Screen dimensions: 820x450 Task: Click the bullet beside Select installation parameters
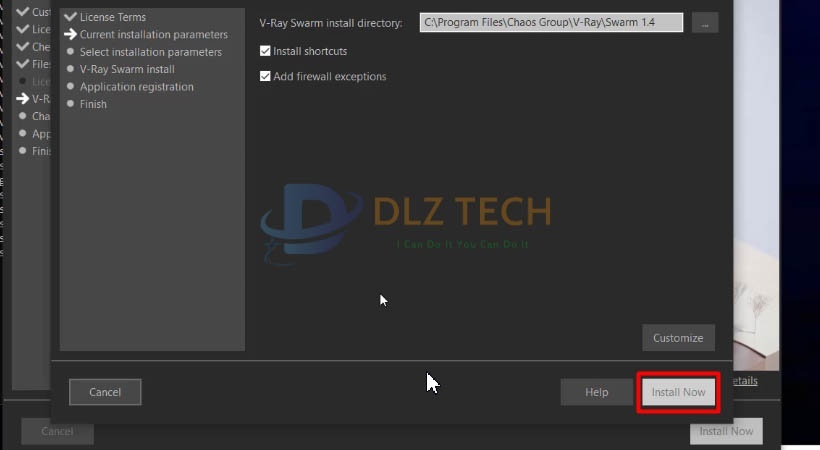(x=71, y=51)
